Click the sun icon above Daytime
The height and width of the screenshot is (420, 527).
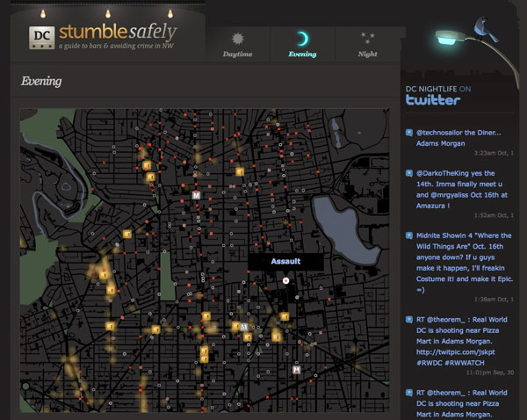[x=238, y=39]
